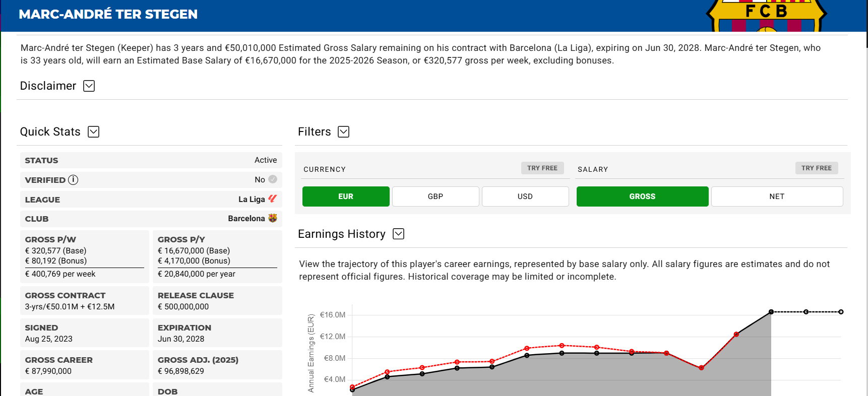
Task: Click the € 20,840,000 per year total
Action: point(197,274)
